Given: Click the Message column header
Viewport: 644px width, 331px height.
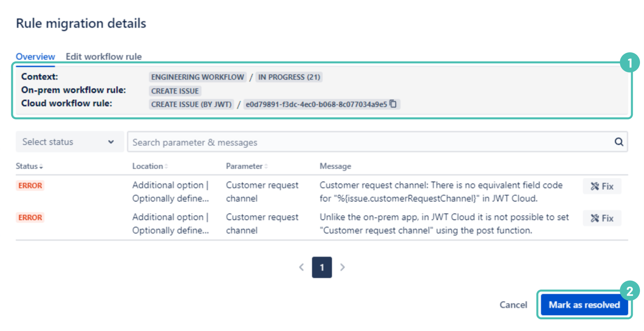Looking at the screenshot, I should (335, 166).
